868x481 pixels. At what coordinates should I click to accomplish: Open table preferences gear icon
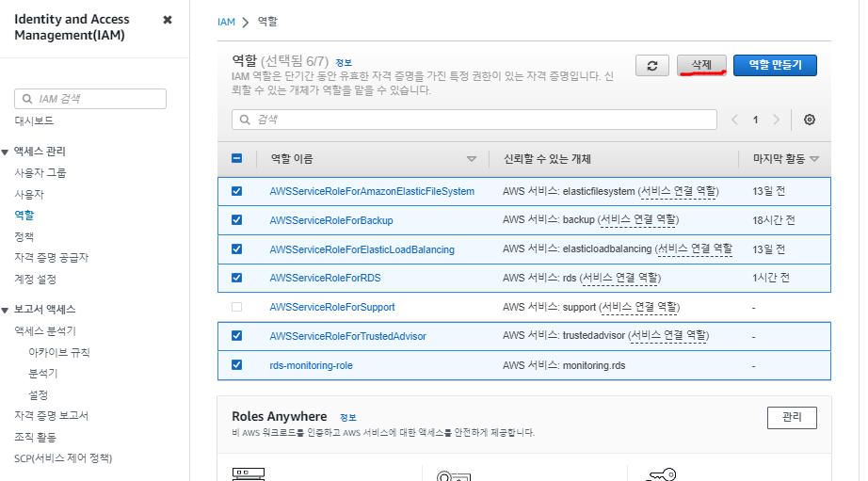(810, 120)
